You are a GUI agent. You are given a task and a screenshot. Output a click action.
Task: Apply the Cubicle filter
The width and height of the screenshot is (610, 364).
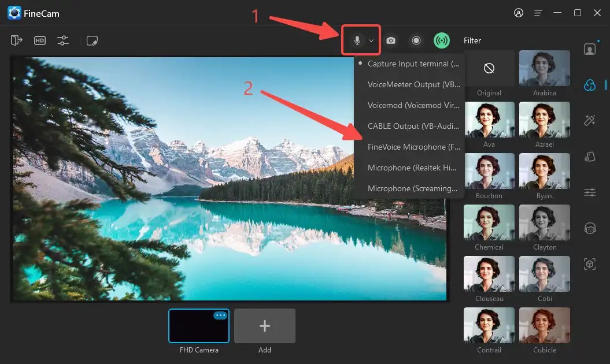545,325
